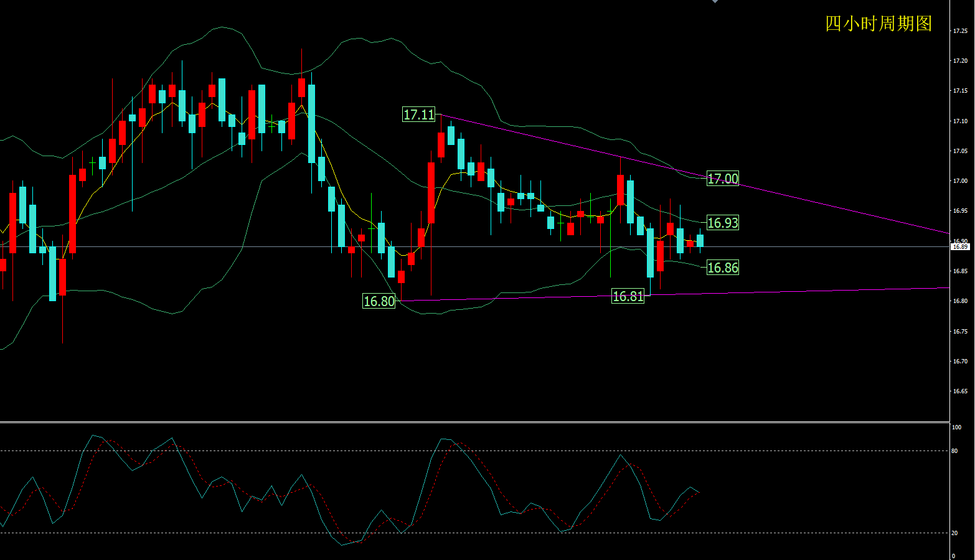The width and height of the screenshot is (975, 560).
Task: Click the 16.93 price label
Action: click(723, 223)
